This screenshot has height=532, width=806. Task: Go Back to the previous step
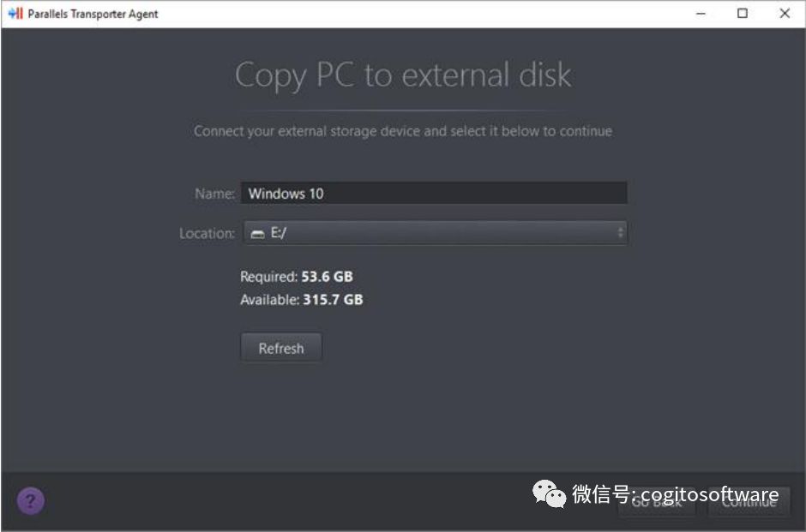point(657,502)
